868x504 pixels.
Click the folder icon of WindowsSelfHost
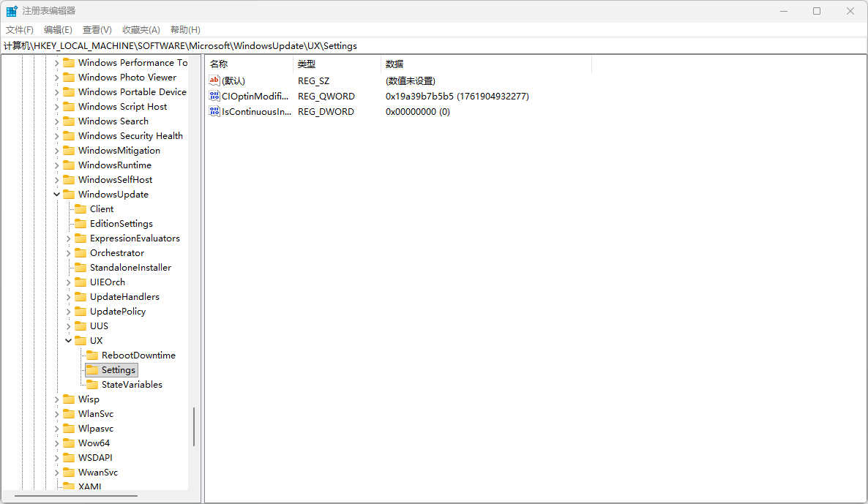coord(69,180)
